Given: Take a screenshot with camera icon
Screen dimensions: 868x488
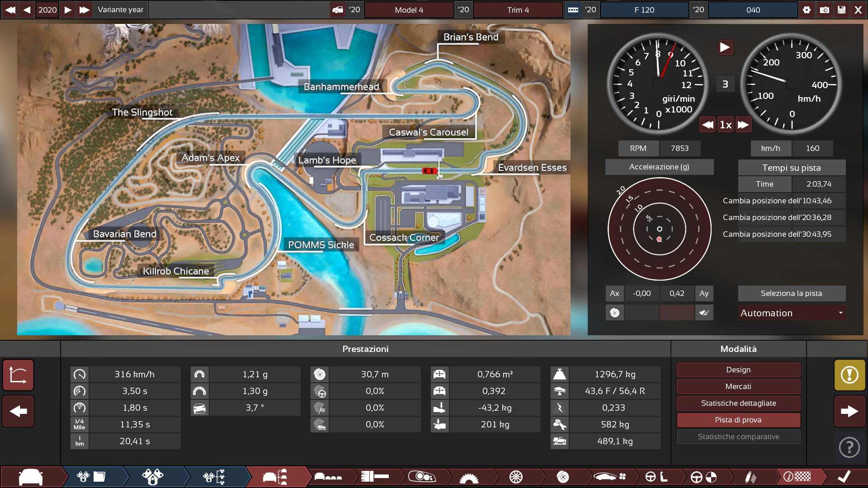Looking at the screenshot, I should pos(824,9).
